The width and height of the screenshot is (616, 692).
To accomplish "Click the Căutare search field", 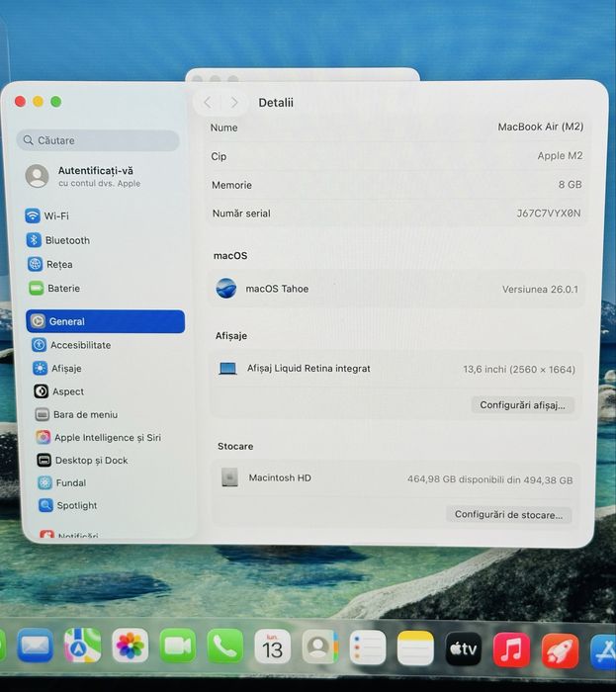I will click(x=98, y=140).
